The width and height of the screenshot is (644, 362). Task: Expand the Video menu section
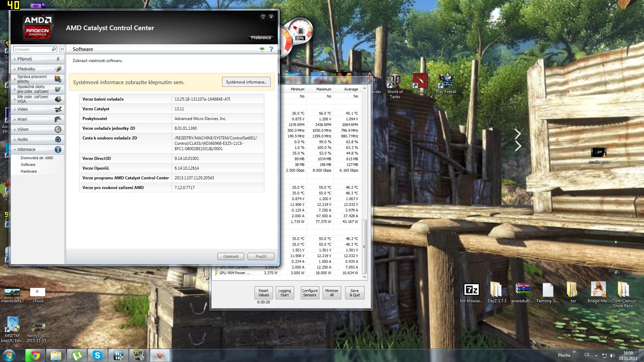click(x=38, y=109)
